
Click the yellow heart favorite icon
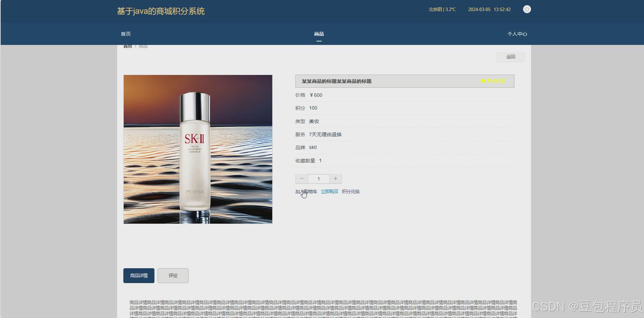pos(483,81)
